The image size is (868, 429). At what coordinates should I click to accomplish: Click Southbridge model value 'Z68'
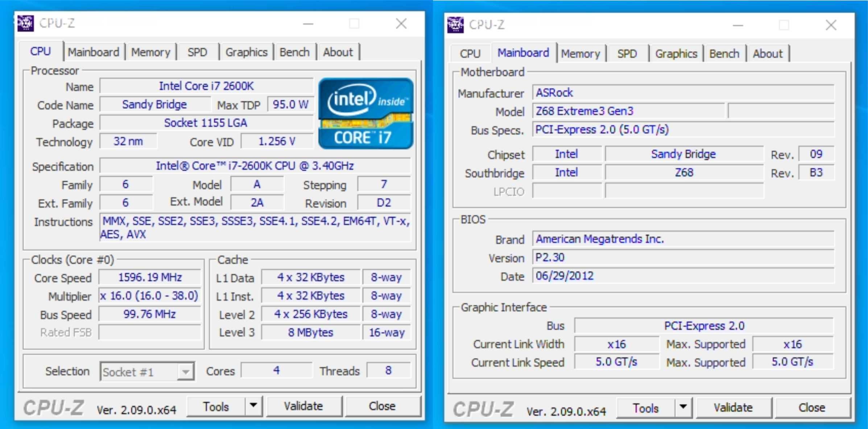tap(684, 172)
